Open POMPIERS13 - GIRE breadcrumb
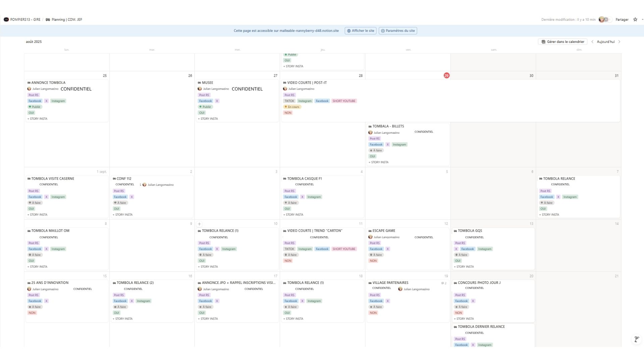Viewport: 644px width, 362px height. click(22, 19)
